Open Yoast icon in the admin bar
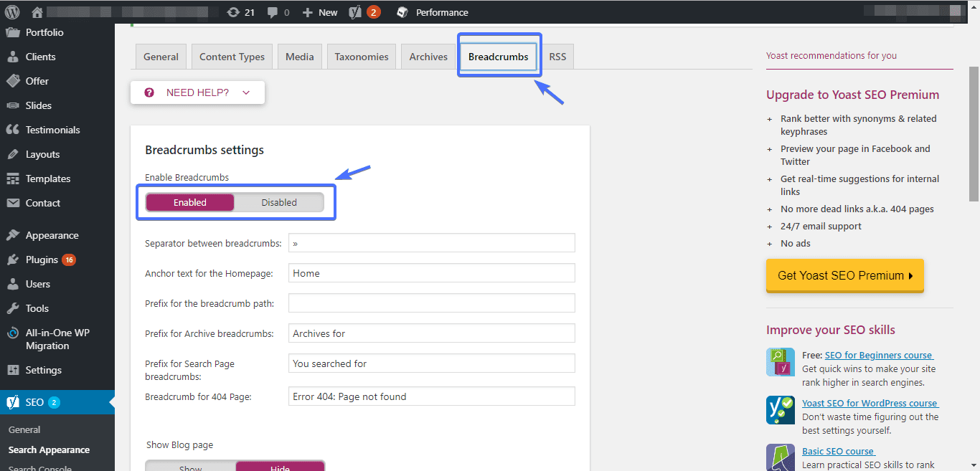The image size is (980, 471). 355,12
